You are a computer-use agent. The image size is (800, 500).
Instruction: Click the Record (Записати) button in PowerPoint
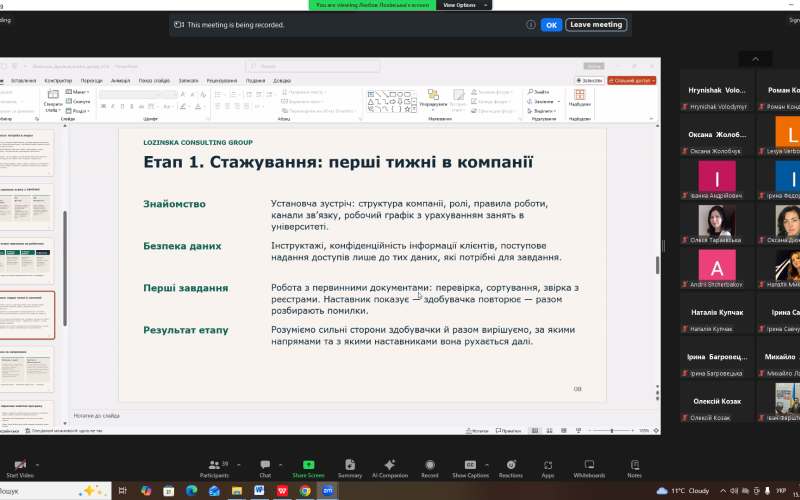(x=589, y=81)
